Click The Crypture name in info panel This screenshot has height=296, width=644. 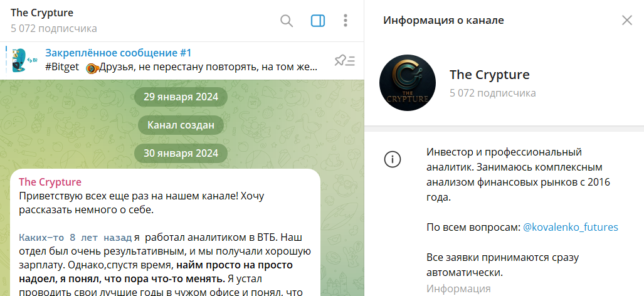tap(490, 75)
